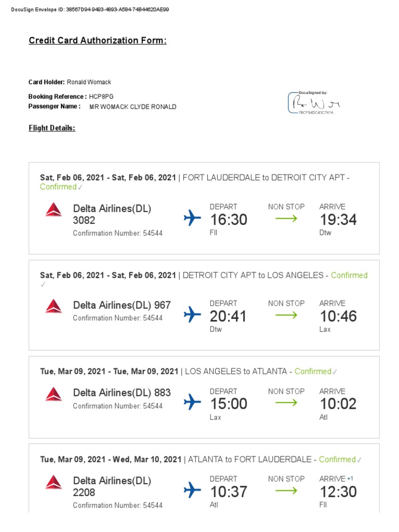Click the Flight Details heading
Image resolution: width=399 pixels, height=532 pixels.
[x=52, y=128]
